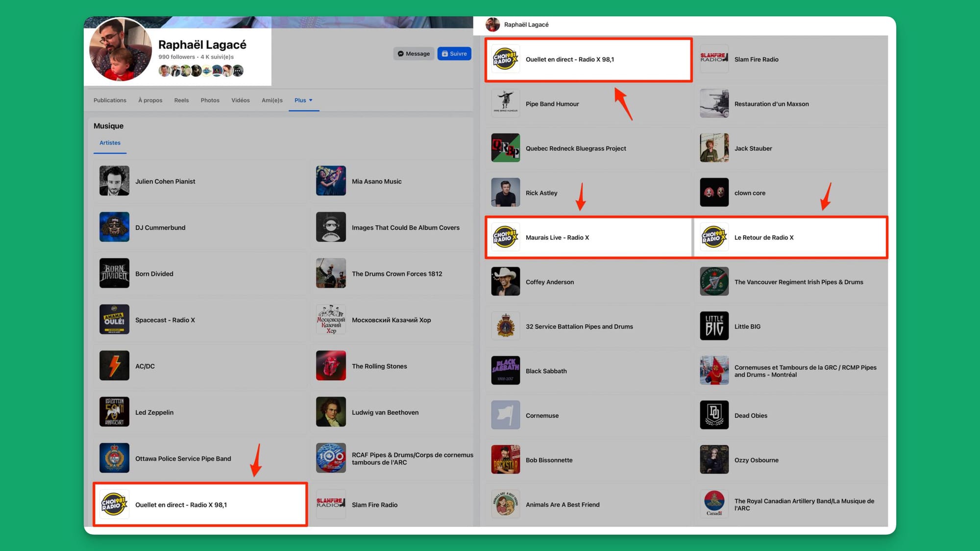Open the Ami(e)s tab
Viewport: 980px width, 551px height.
[x=272, y=100]
